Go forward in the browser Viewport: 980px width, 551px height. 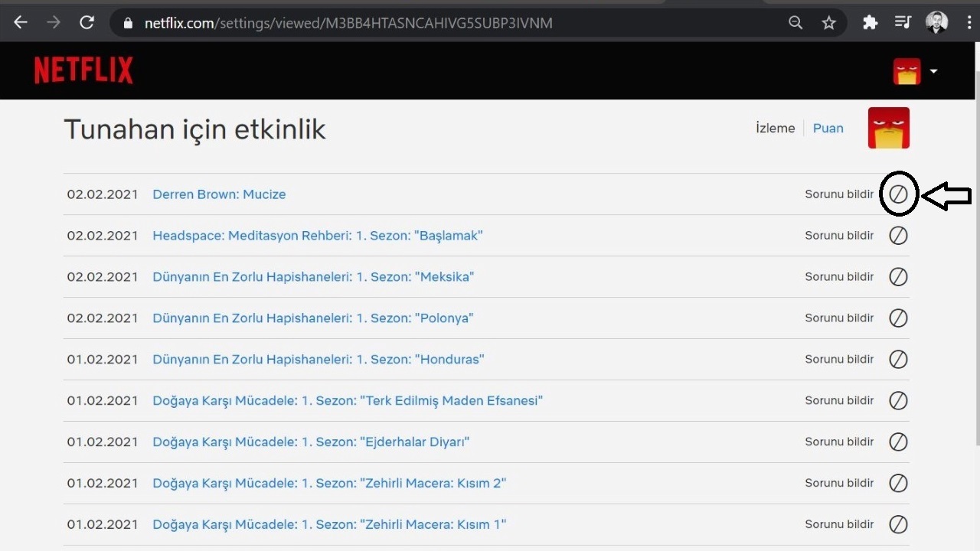54,23
